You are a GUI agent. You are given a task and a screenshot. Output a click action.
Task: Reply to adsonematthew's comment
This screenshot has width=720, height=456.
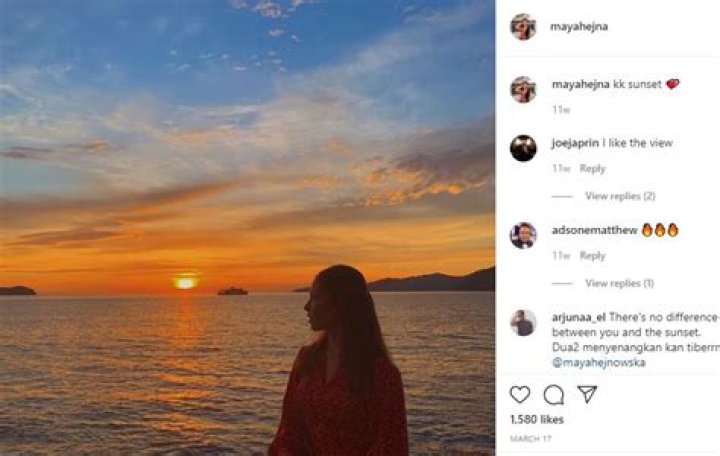(x=592, y=256)
